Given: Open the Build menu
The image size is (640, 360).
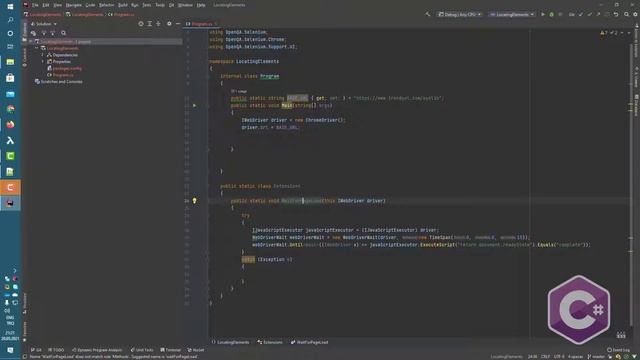Looking at the screenshot, I should coord(122,5).
